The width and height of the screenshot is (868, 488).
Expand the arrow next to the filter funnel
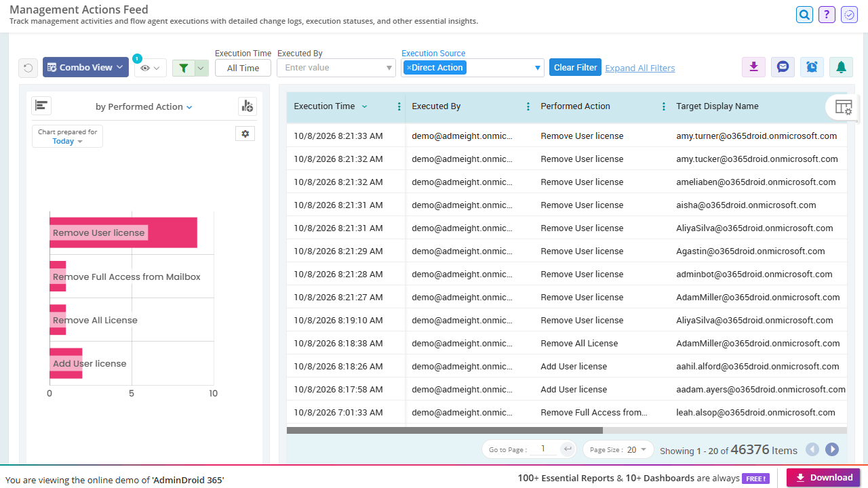[x=201, y=68]
